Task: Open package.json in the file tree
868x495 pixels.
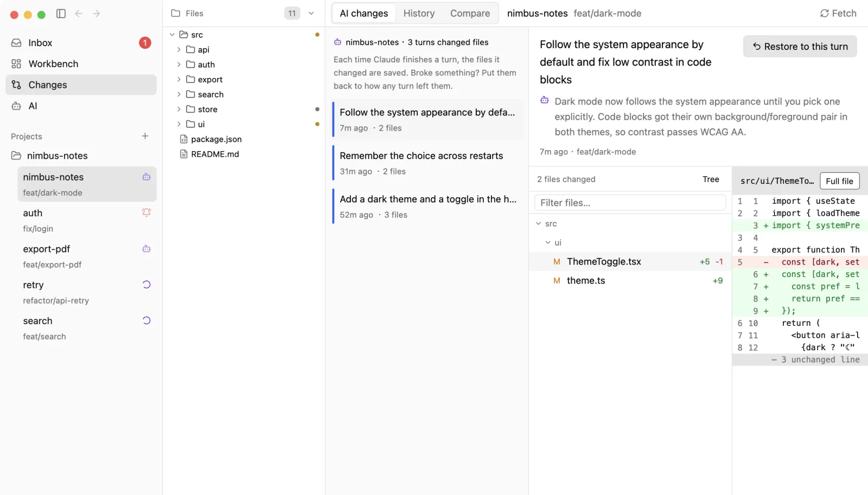Action: (x=216, y=139)
